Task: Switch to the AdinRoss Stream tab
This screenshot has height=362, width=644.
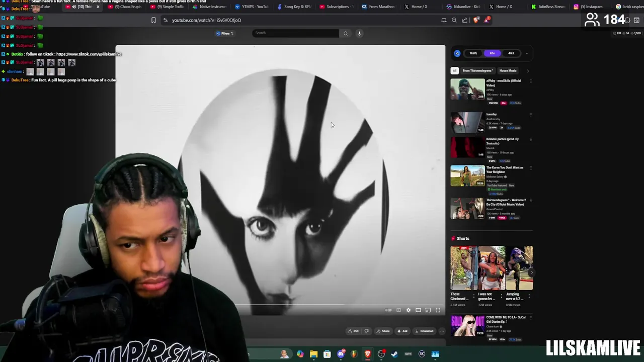Action: [x=548, y=7]
